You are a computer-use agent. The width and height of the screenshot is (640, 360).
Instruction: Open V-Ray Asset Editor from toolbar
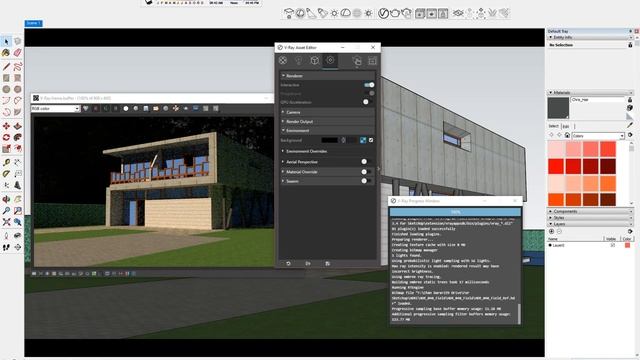coord(383,13)
